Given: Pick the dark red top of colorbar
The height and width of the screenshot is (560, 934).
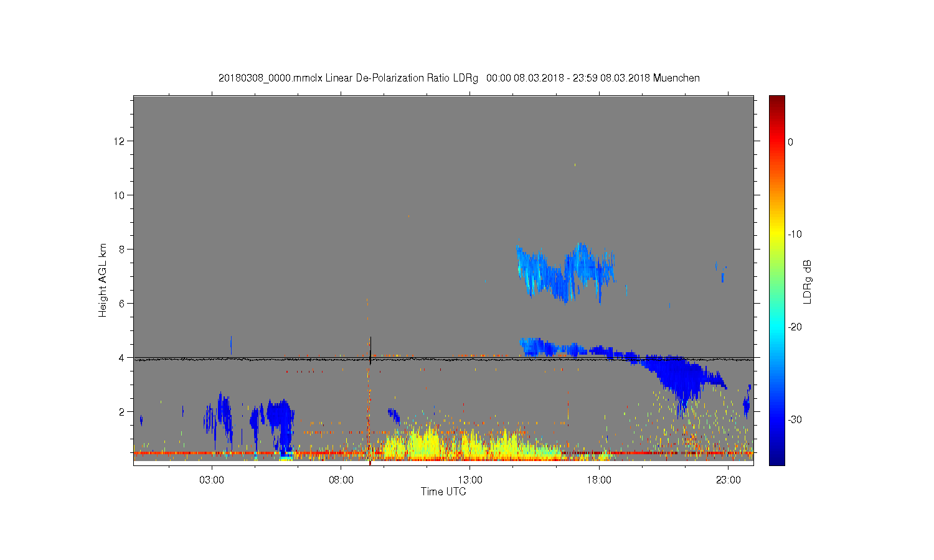Looking at the screenshot, I should [776, 100].
